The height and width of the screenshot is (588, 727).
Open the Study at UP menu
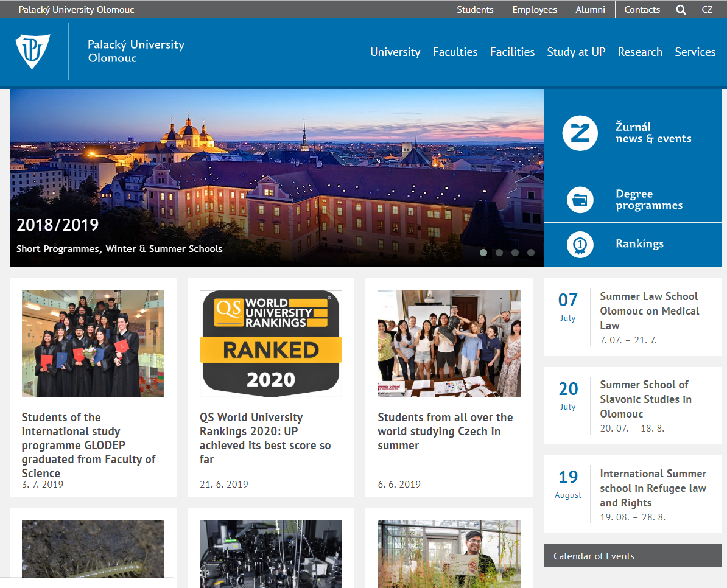pyautogui.click(x=576, y=52)
